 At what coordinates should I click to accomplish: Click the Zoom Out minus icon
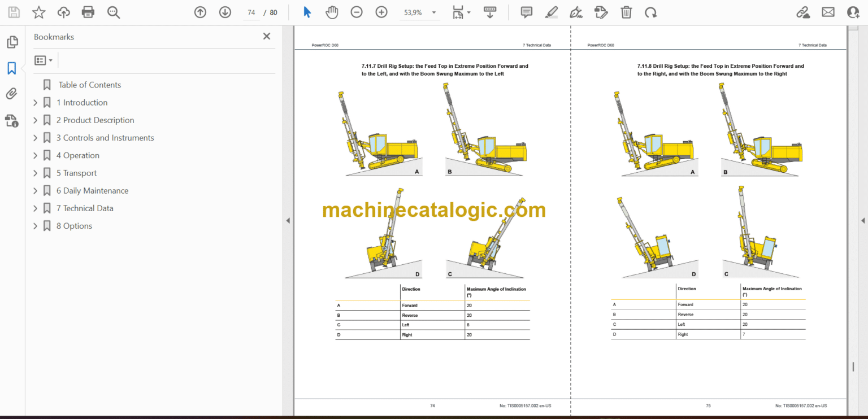[x=357, y=12]
